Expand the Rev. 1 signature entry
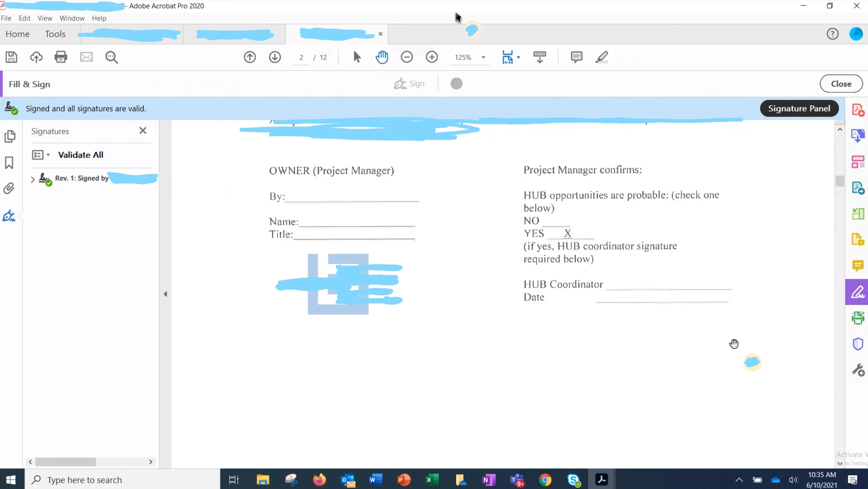 click(x=33, y=179)
